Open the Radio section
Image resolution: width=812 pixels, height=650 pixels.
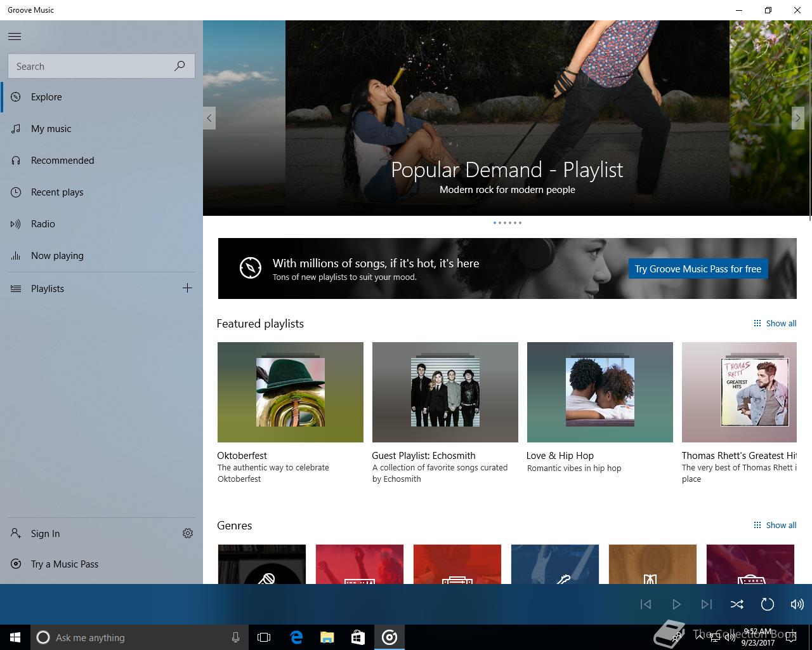101,224
